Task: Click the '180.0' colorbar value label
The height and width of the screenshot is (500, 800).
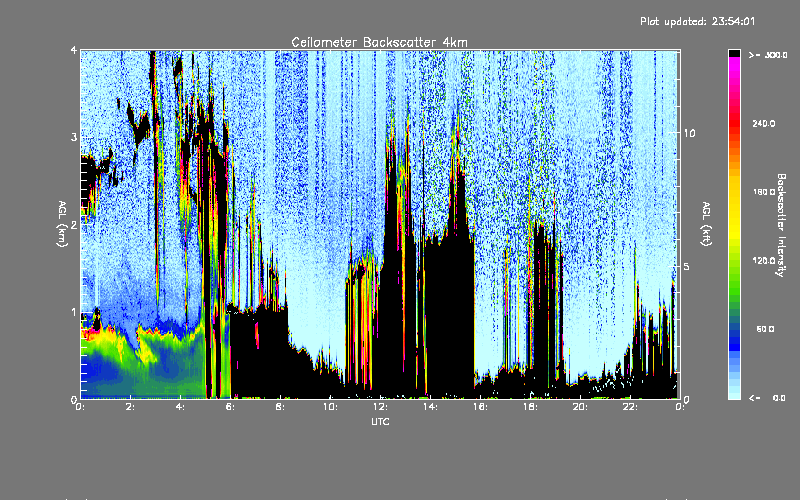Action: coord(764,192)
